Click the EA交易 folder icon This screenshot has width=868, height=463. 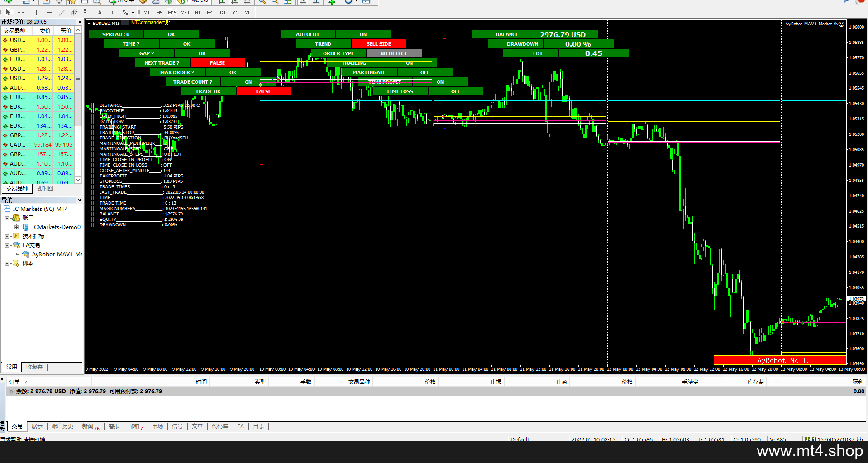[x=16, y=245]
